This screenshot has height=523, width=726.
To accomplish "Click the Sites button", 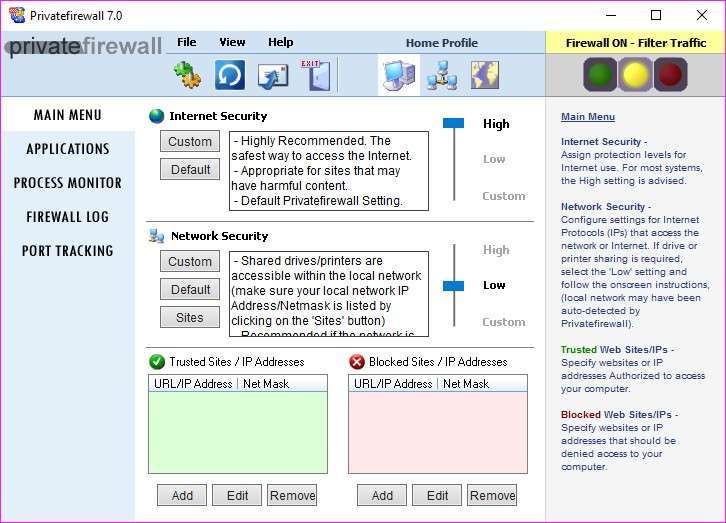I will (190, 317).
